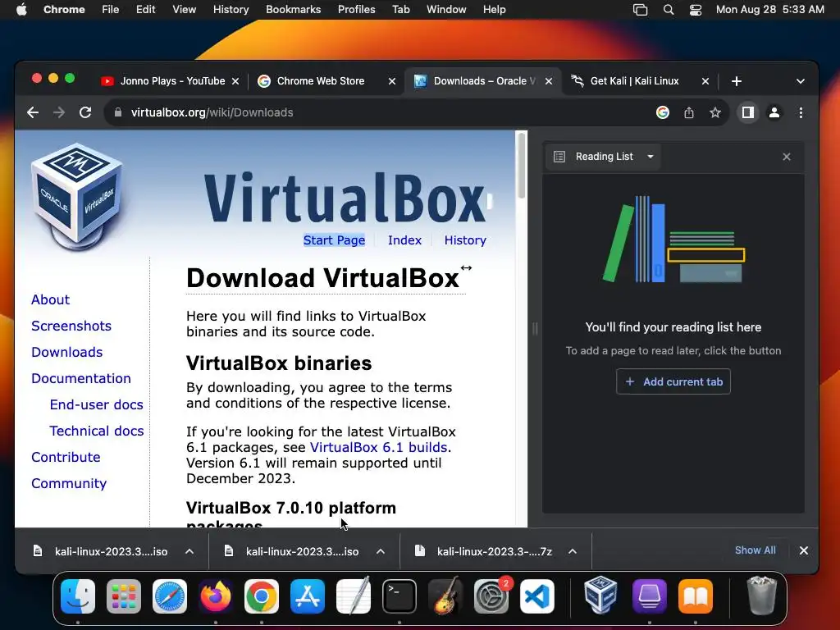Screen dimensions: 840x630
Task: Open the History page link
Action: click(465, 240)
